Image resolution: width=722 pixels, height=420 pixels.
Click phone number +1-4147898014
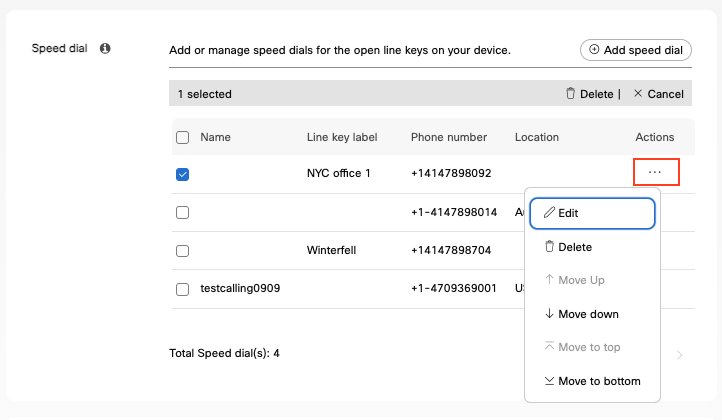click(x=454, y=212)
